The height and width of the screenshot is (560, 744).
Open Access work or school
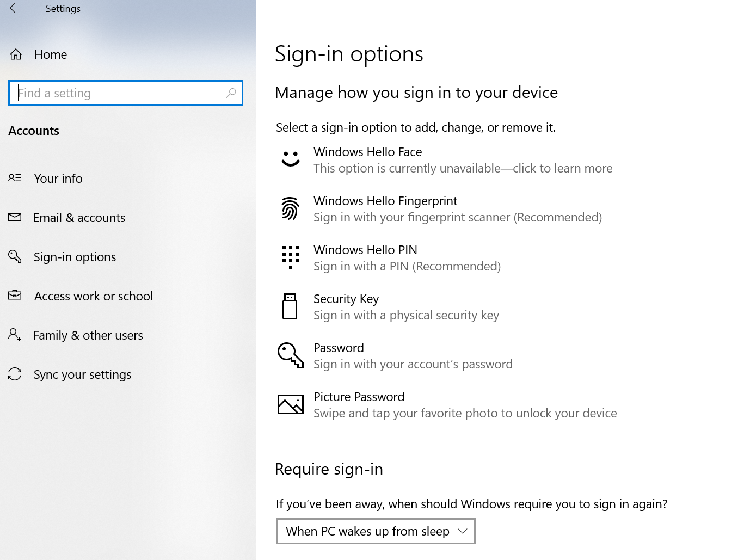(93, 296)
